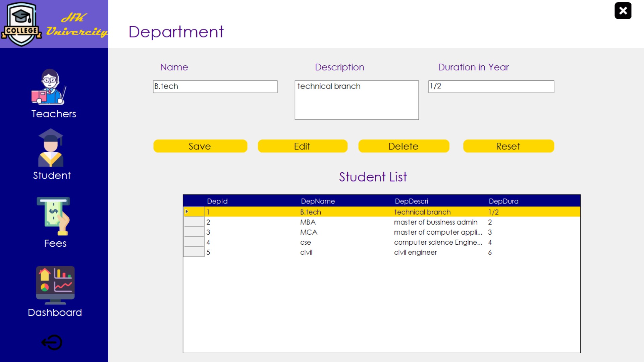This screenshot has width=644, height=362.
Task: Click the row header of MCA row
Action: [194, 232]
